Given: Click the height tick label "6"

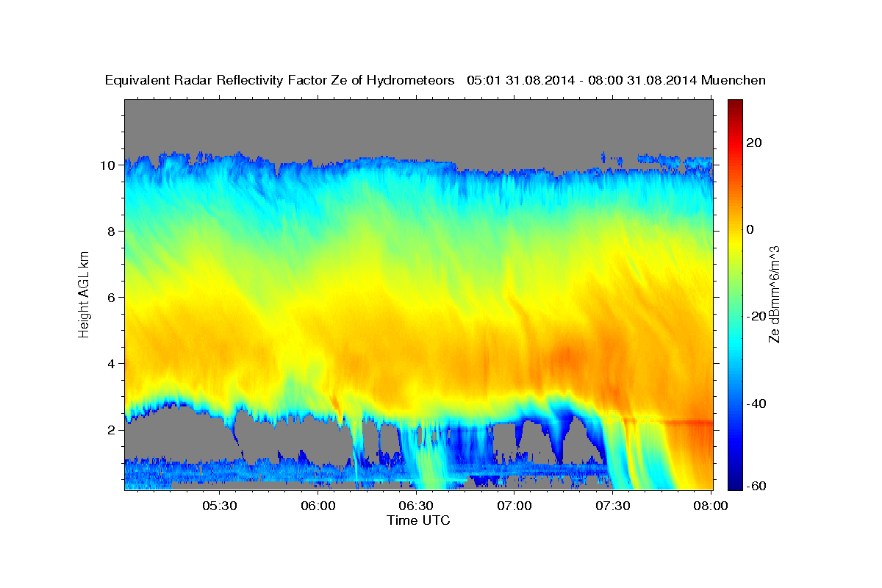Looking at the screenshot, I should pos(113,297).
